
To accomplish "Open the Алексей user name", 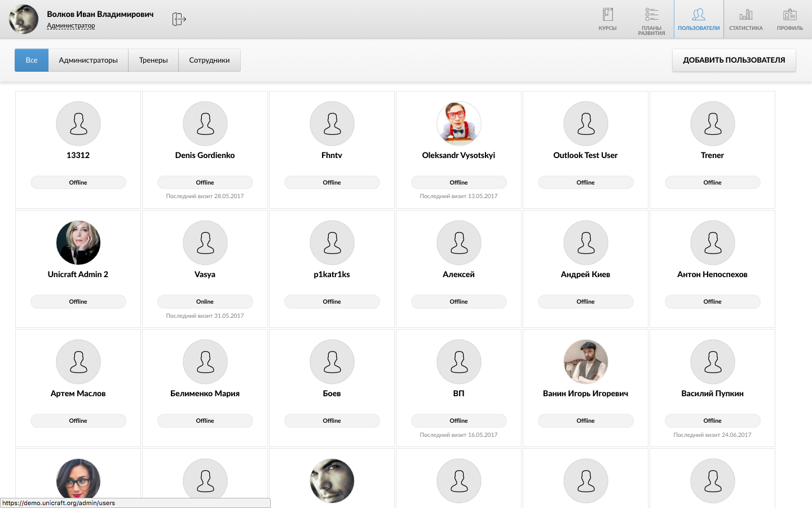I will tap(459, 274).
